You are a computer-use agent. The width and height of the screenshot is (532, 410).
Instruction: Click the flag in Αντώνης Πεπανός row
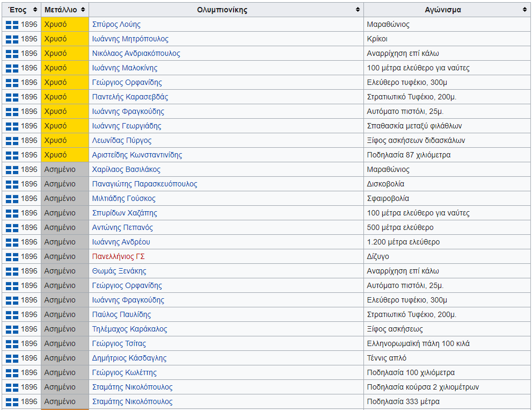click(12, 228)
